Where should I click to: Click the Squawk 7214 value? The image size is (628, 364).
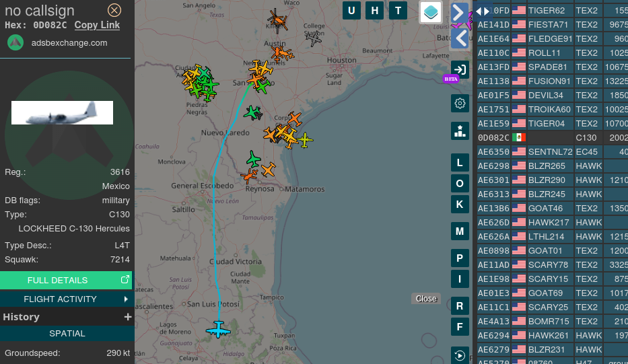click(120, 260)
